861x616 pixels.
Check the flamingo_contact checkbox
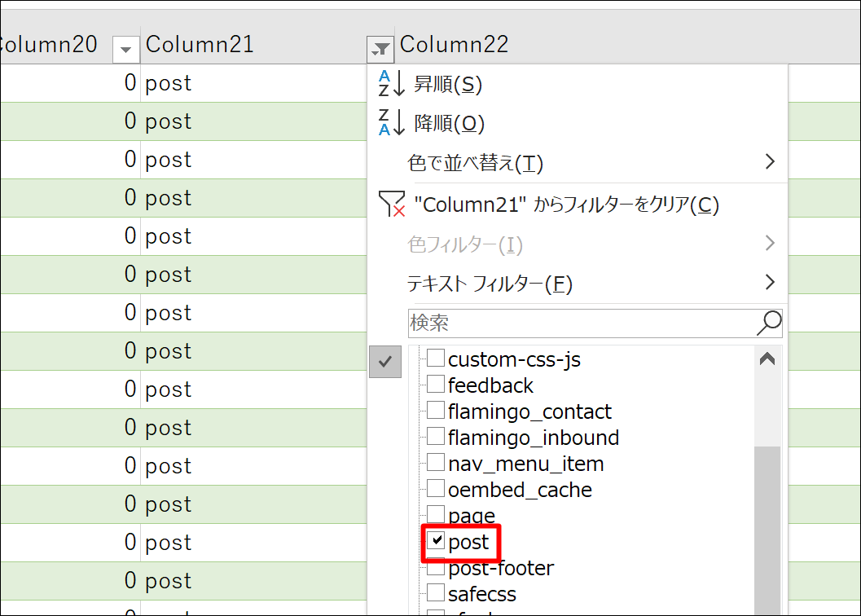(x=436, y=410)
